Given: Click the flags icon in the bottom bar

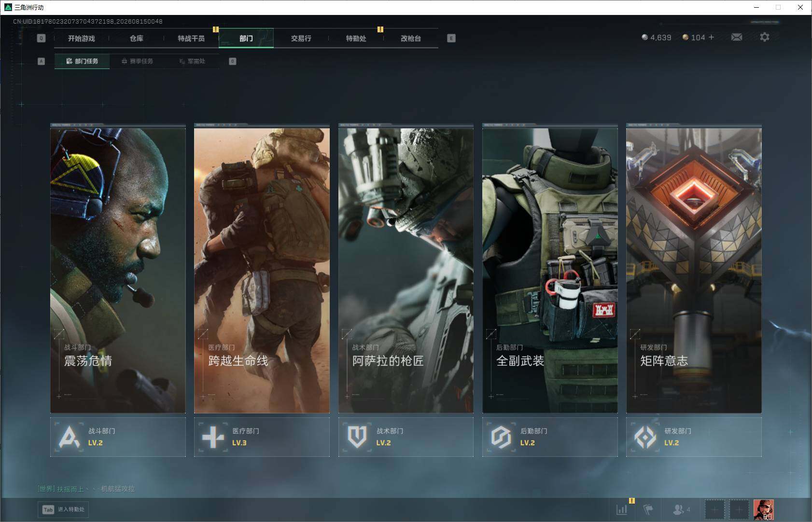Looking at the screenshot, I should pyautogui.click(x=648, y=509).
